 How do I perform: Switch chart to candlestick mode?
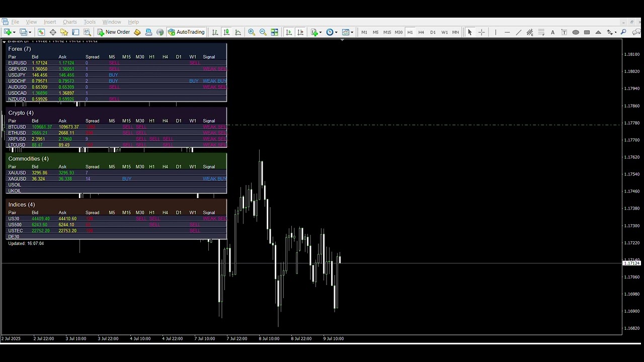[x=226, y=32]
